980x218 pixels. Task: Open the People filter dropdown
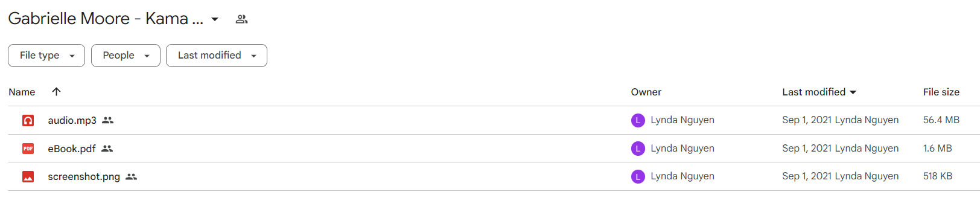tap(126, 56)
